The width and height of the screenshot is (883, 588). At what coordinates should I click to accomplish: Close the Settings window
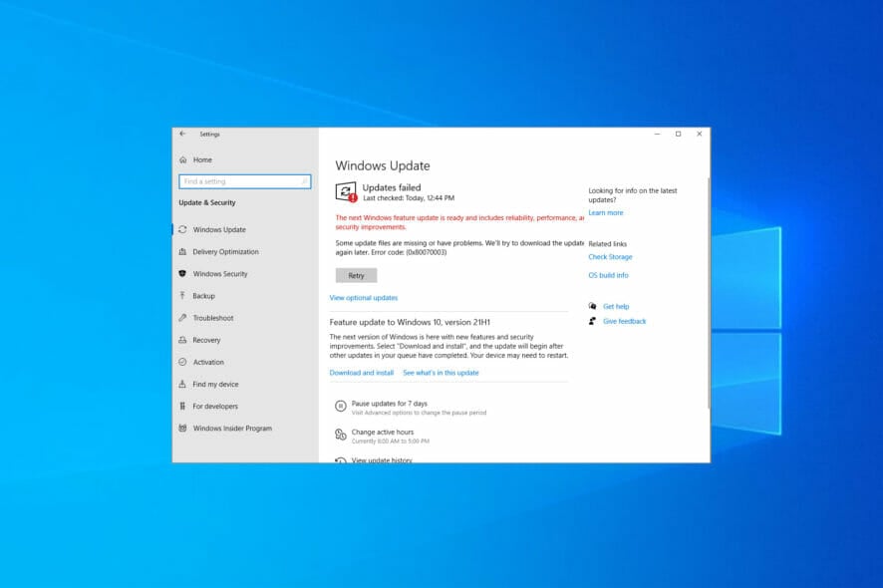(699, 135)
